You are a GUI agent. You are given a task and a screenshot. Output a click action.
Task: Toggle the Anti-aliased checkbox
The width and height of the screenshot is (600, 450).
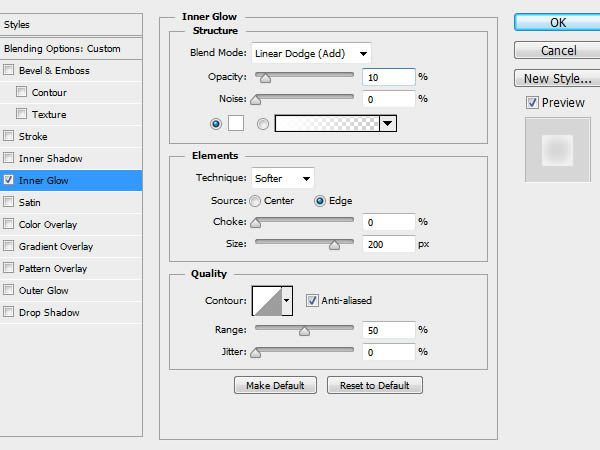click(x=312, y=300)
